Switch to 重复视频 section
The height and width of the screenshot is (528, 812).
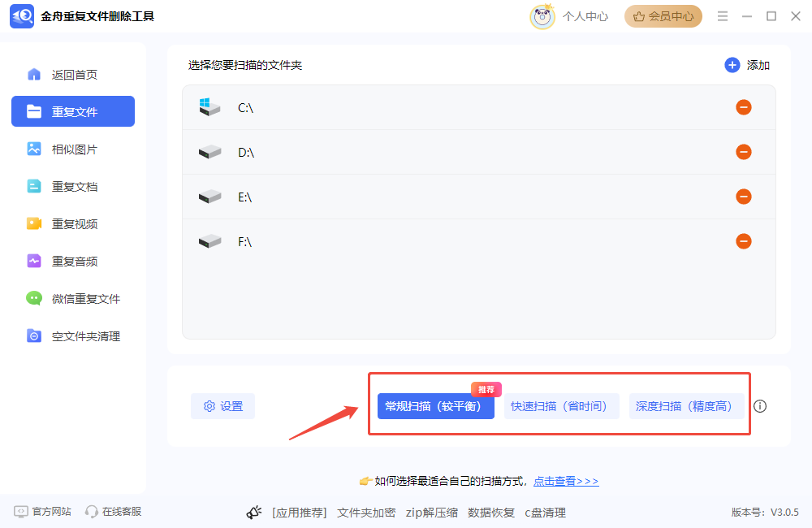pos(73,224)
